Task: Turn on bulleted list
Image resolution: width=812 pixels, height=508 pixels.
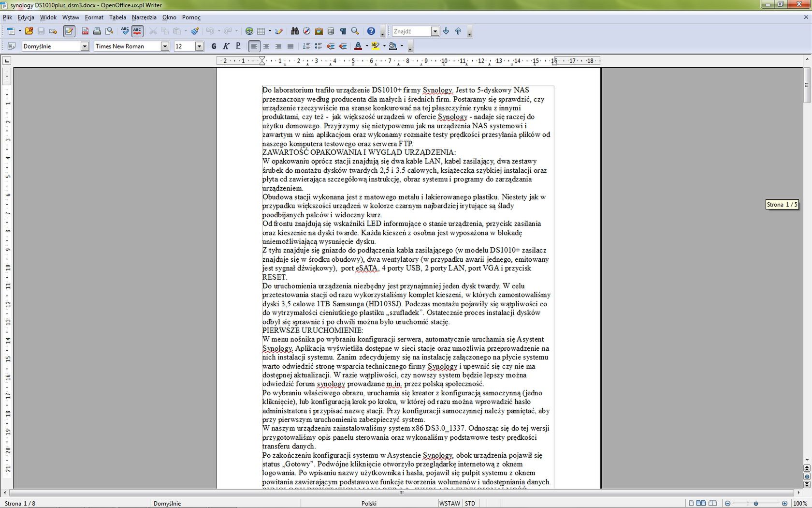Action: point(318,46)
